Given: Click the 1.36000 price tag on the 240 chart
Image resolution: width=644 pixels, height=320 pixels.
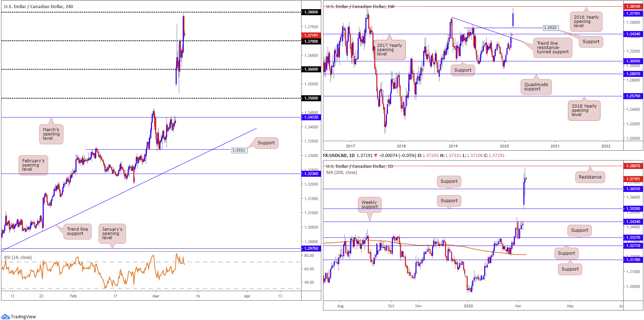Looking at the screenshot, I should click(x=311, y=69).
